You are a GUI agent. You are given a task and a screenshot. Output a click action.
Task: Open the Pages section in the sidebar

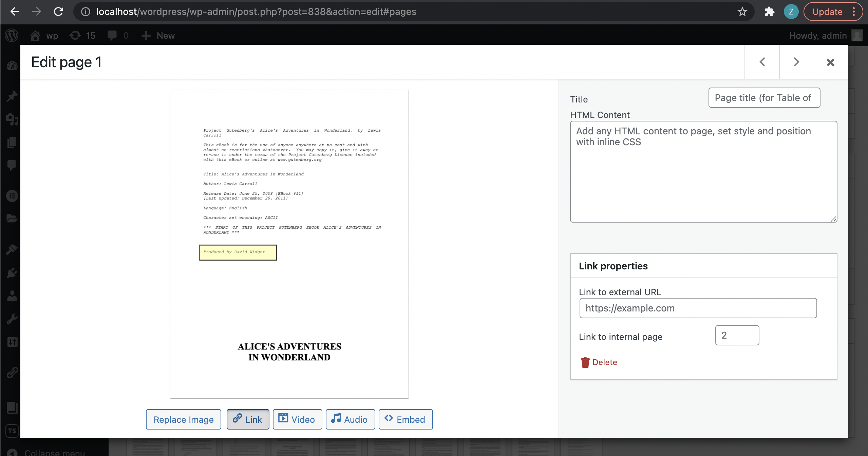pos(12,142)
